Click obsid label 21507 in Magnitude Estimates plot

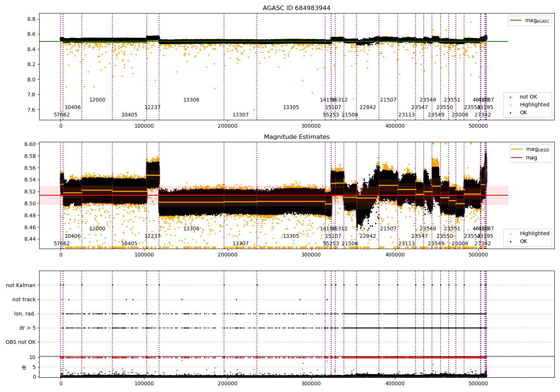(x=388, y=229)
